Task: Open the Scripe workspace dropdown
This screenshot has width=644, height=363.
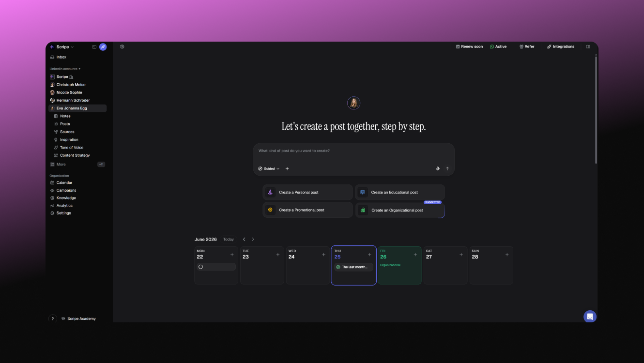Action: [62, 47]
